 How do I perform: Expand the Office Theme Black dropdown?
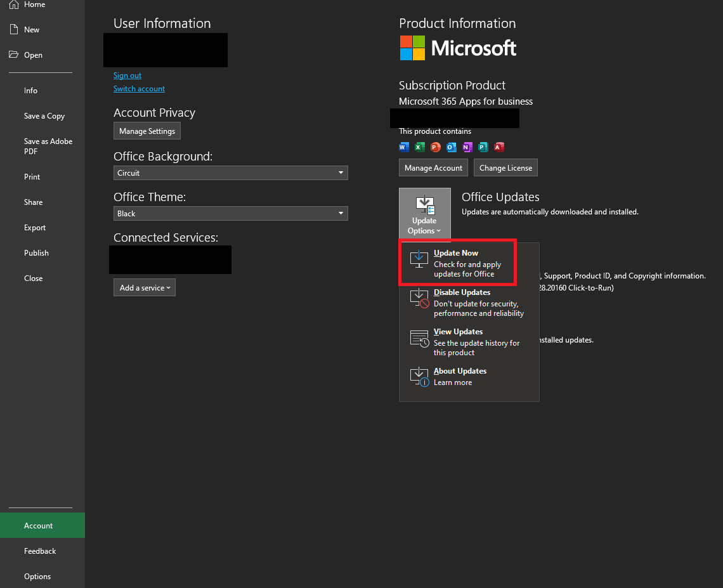(x=231, y=214)
